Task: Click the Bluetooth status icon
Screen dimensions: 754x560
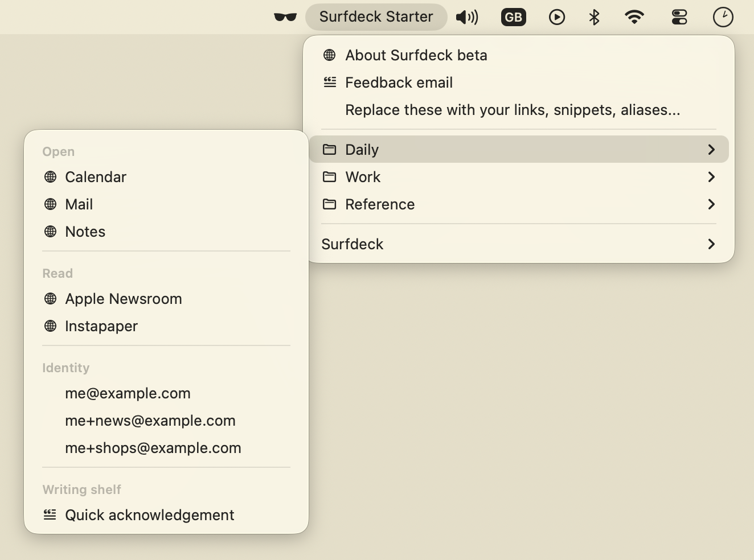Action: [595, 17]
